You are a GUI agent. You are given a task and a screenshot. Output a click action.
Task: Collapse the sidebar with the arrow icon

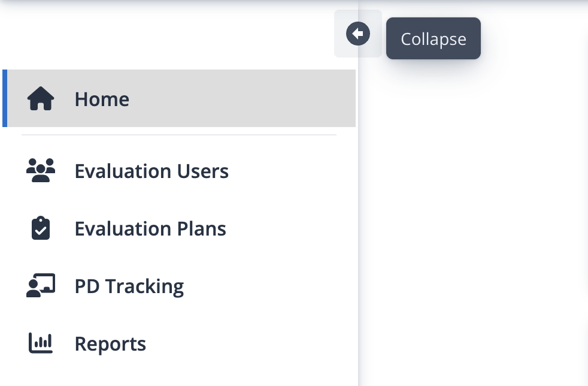point(357,34)
